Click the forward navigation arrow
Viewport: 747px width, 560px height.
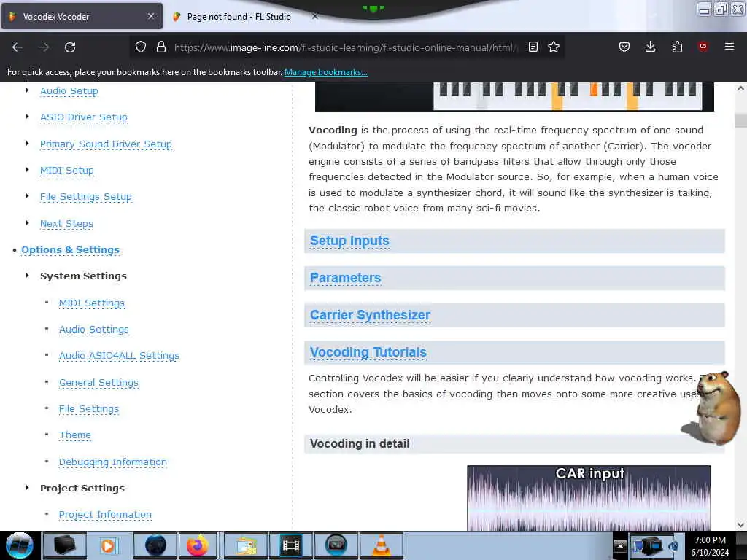pos(44,47)
